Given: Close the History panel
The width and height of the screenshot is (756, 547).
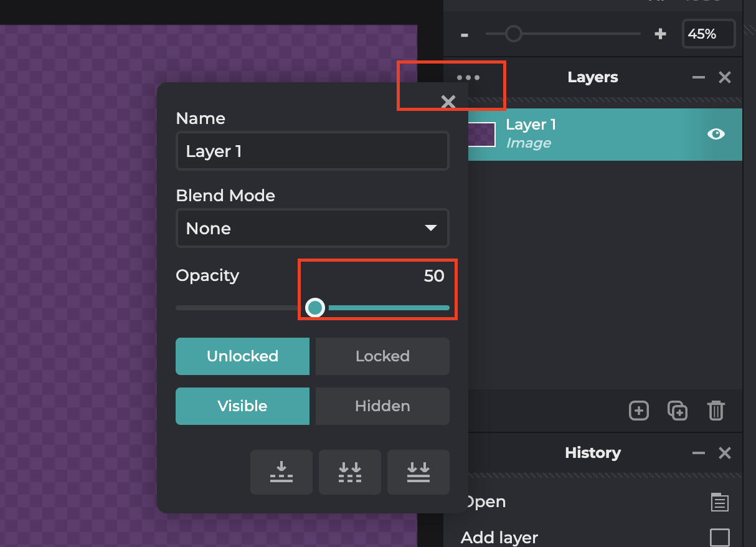Looking at the screenshot, I should point(725,454).
